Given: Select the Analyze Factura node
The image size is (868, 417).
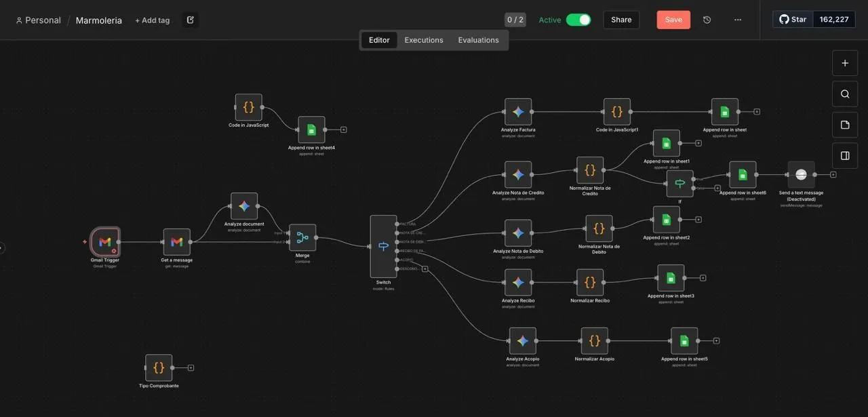Looking at the screenshot, I should (x=518, y=112).
